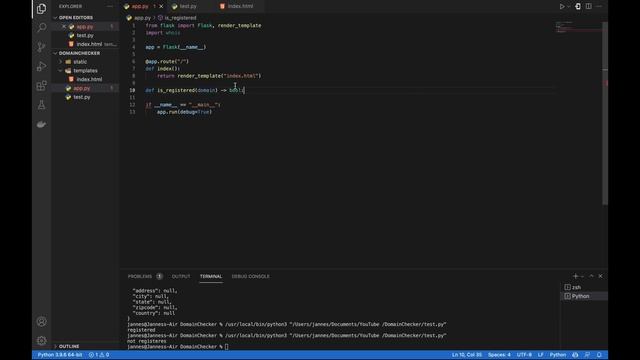Image resolution: width=640 pixels, height=360 pixels.
Task: Select the Python terminal instance
Action: pos(584,296)
